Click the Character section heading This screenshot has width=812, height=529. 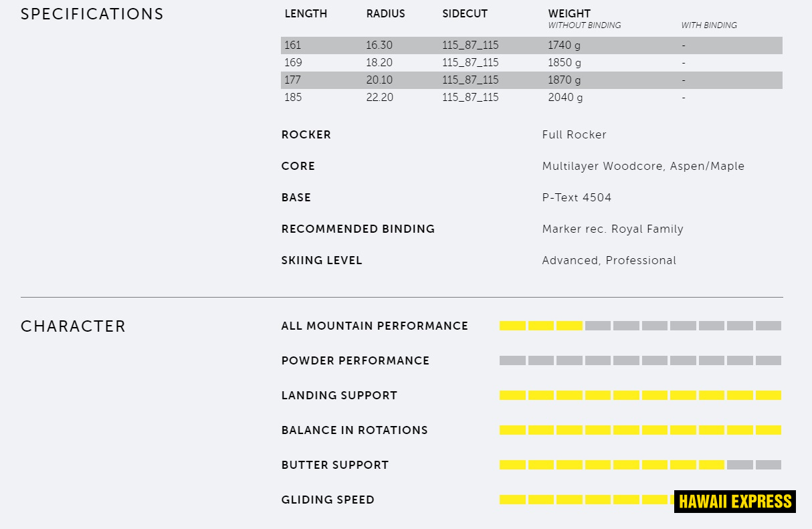click(x=73, y=326)
